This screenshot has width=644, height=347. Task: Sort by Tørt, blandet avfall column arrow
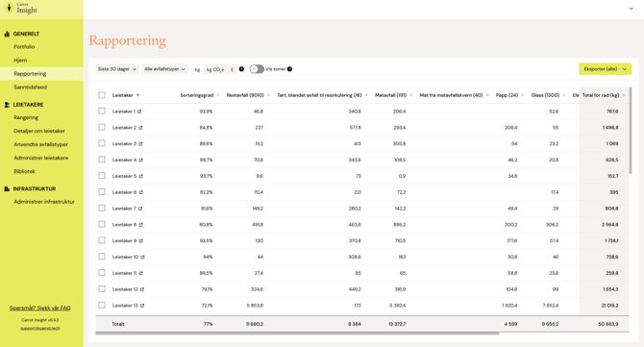pyautogui.click(x=366, y=95)
